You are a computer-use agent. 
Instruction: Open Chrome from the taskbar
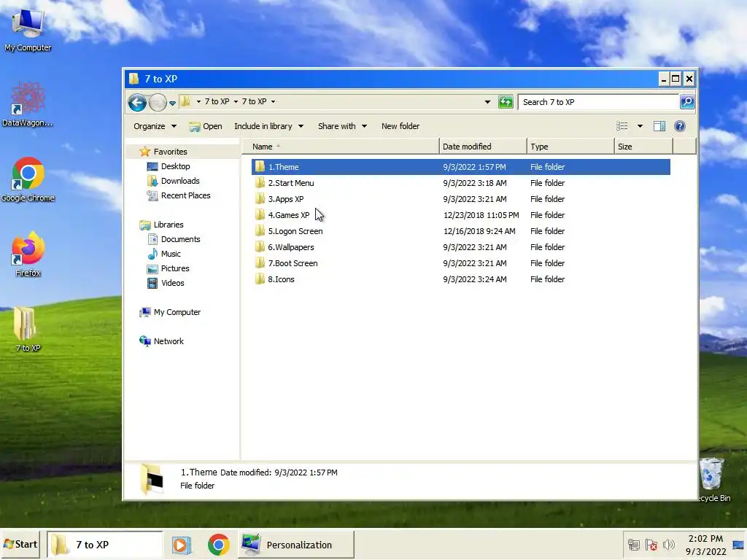(x=219, y=545)
